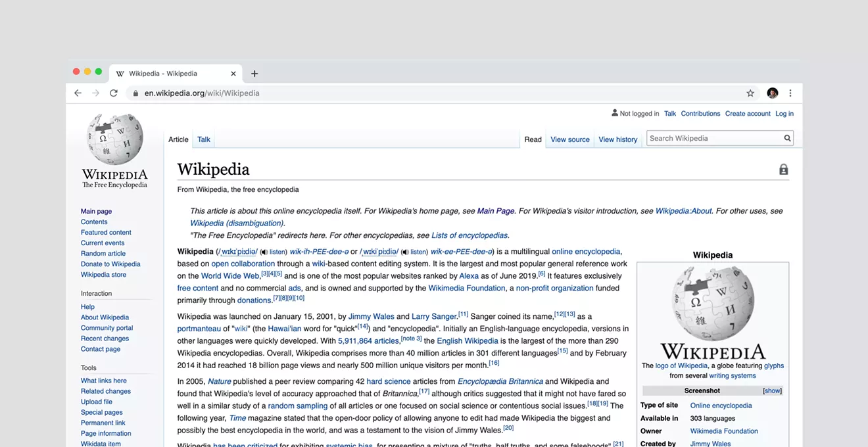
Task: Follow the Jimmy Wales link in the article text
Action: point(371,317)
